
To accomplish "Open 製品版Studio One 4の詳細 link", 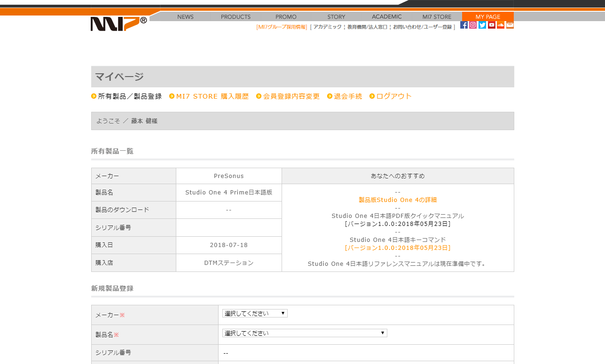I will [x=398, y=200].
